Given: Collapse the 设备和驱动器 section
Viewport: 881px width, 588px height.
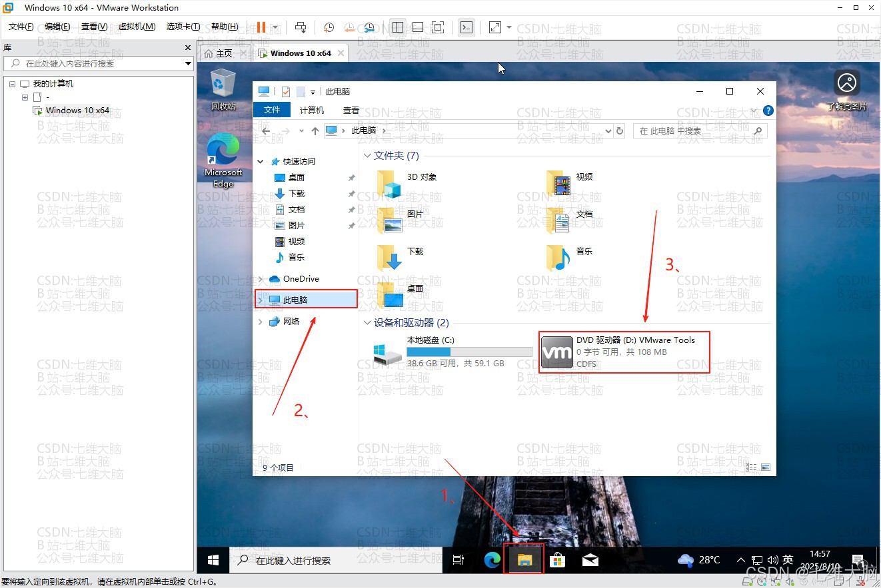Looking at the screenshot, I should point(369,322).
